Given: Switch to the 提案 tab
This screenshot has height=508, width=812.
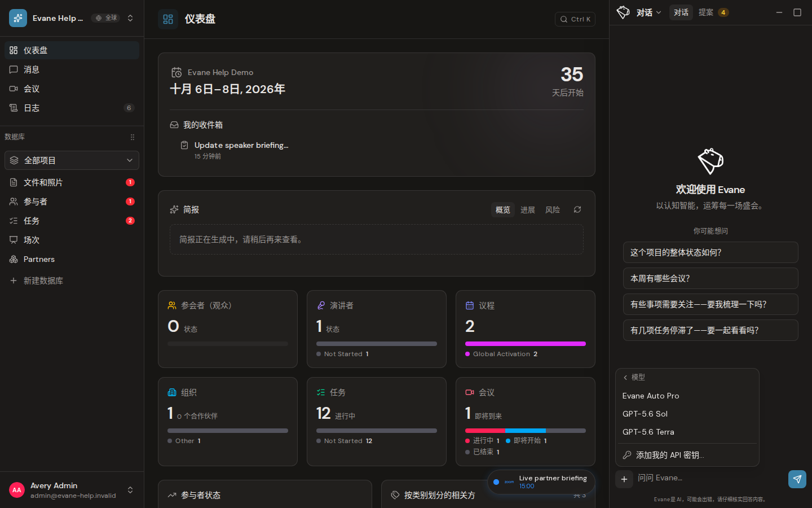Looking at the screenshot, I should tap(713, 12).
